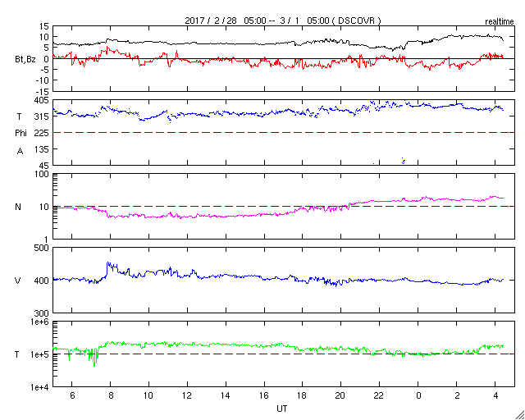Click the '1e+5' temperature tick
The height and width of the screenshot is (420, 525).
coord(40,354)
